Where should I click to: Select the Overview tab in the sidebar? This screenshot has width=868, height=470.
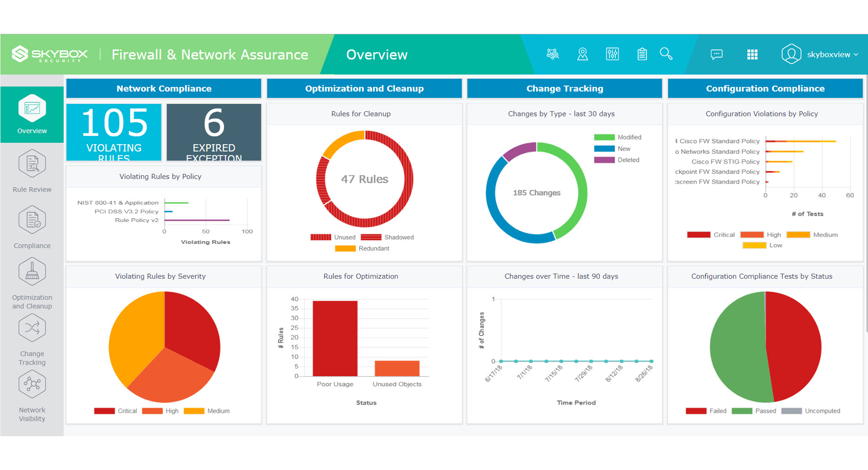coord(32,114)
